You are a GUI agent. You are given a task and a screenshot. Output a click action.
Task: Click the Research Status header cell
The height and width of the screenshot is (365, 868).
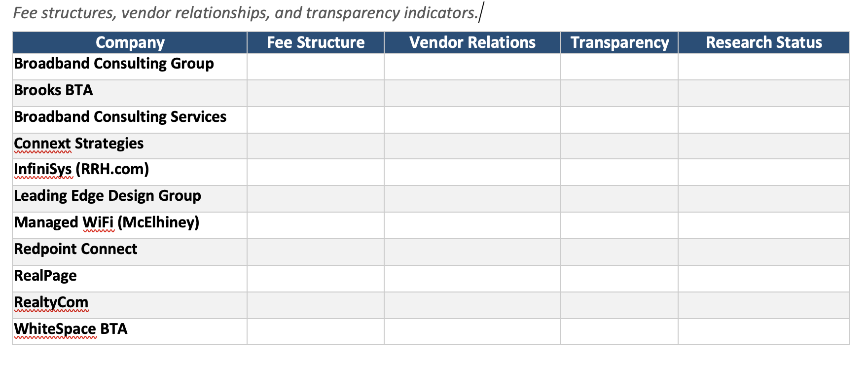(763, 43)
